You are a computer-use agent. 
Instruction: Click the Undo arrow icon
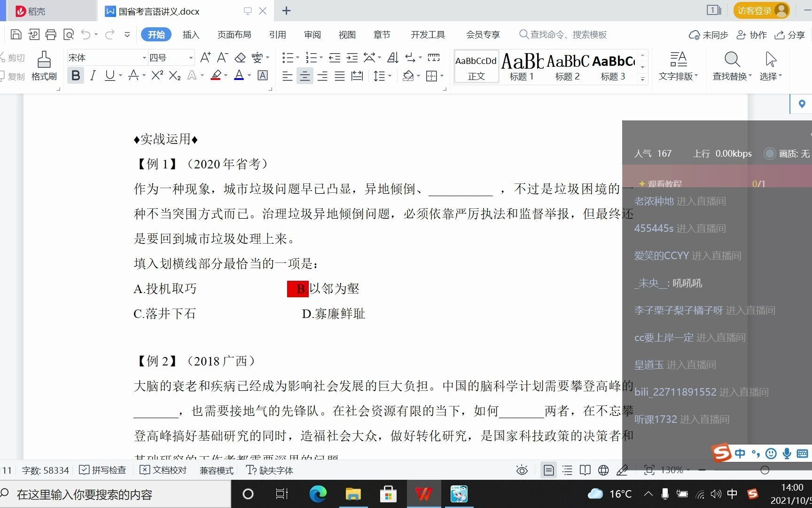[x=86, y=34]
